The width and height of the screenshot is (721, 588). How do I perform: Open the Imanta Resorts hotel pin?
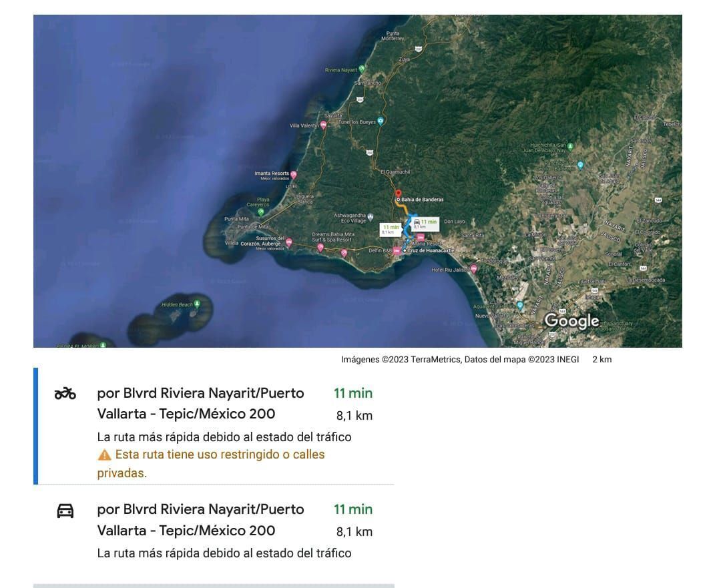(x=293, y=175)
